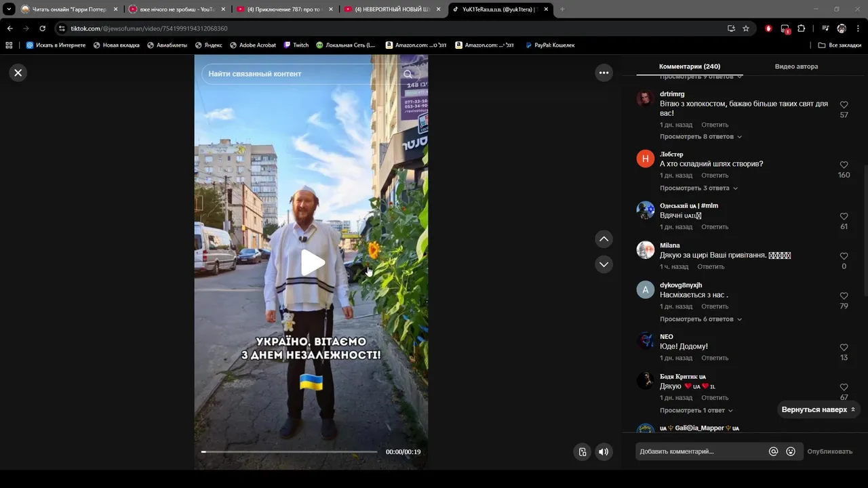Screen dimensions: 868x488
Task: Expand 'Просмотреть 3 ответа' under Лобстер
Action: pyautogui.click(x=698, y=188)
